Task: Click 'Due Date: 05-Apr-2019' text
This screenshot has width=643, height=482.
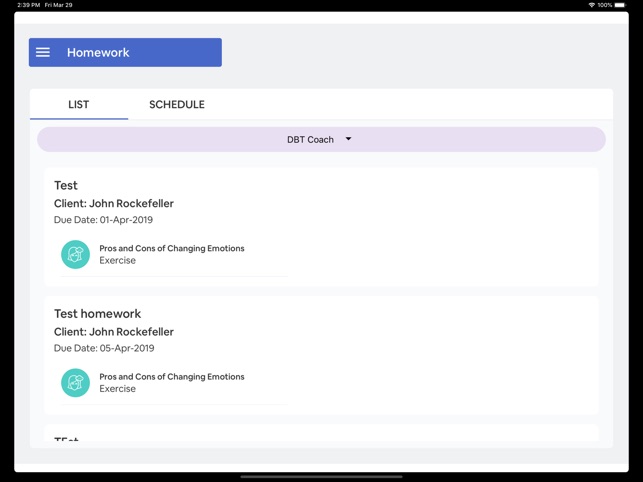Action: [104, 348]
